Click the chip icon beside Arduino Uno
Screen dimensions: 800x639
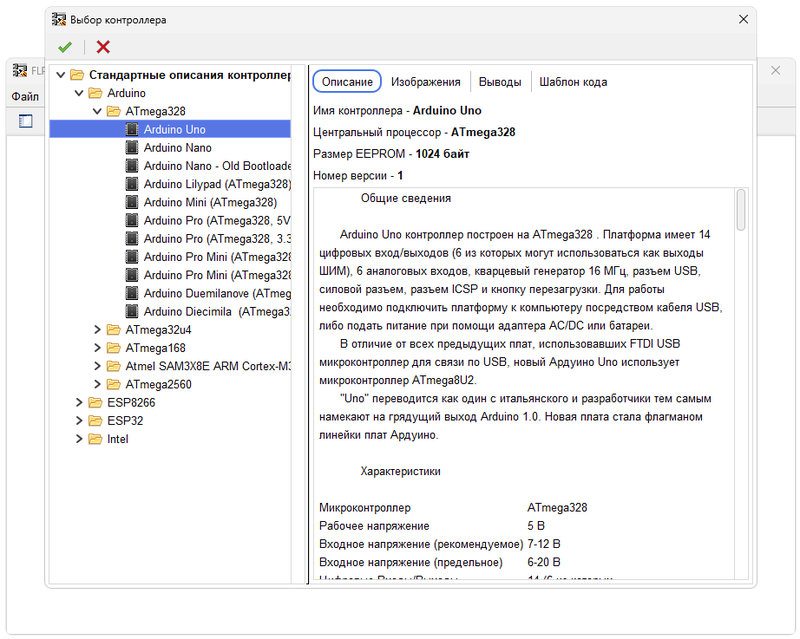[x=131, y=130]
